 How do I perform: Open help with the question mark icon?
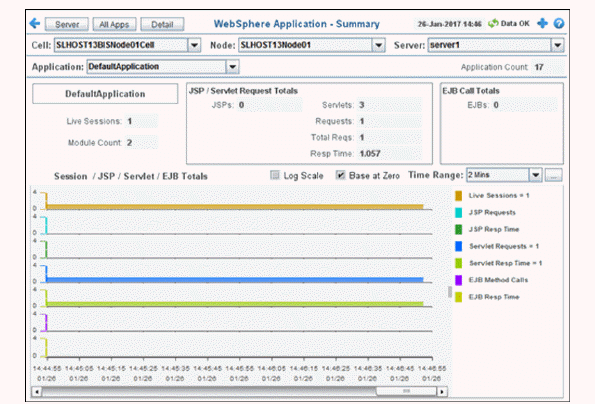559,24
